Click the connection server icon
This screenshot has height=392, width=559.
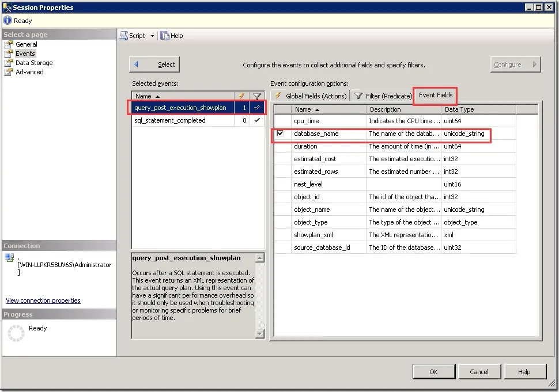tap(9, 257)
